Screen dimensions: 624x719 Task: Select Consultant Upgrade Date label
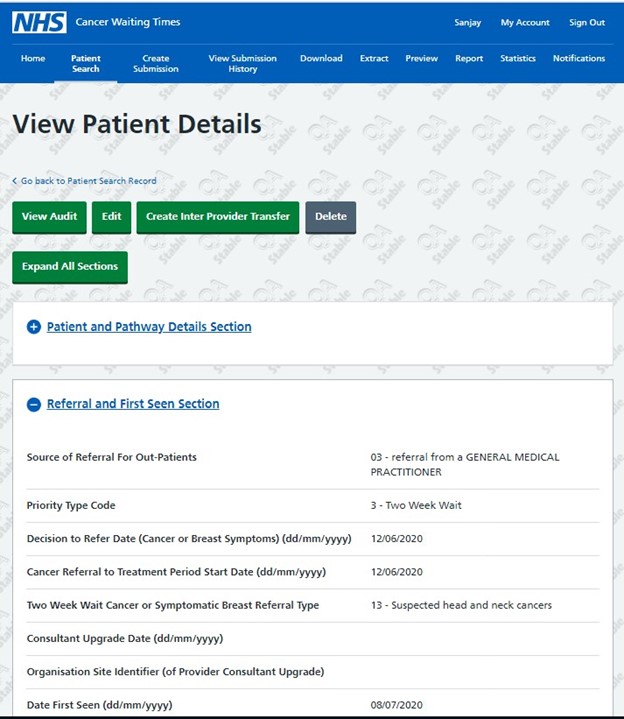125,639
